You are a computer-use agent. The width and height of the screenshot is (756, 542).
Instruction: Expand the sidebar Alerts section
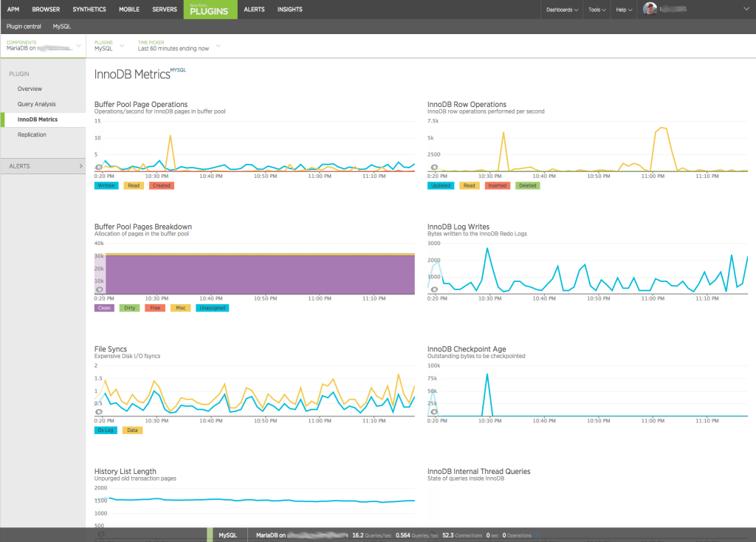point(44,166)
